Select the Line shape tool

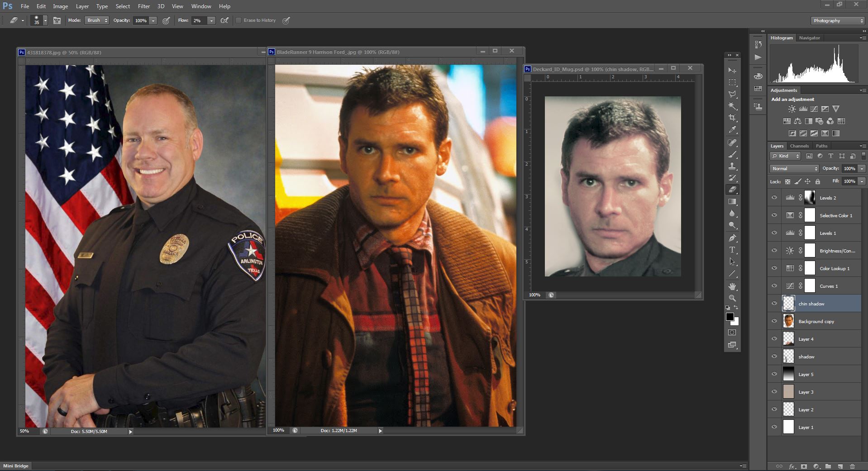coord(732,274)
